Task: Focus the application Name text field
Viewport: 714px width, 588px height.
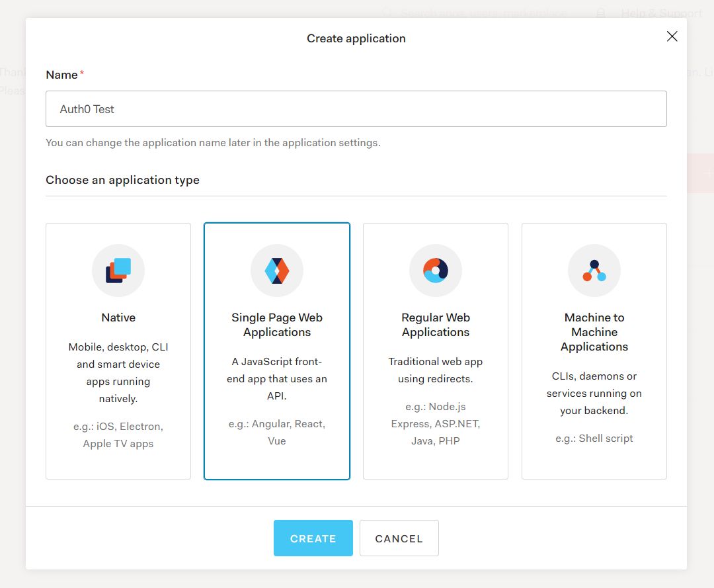Action: pyautogui.click(x=356, y=109)
